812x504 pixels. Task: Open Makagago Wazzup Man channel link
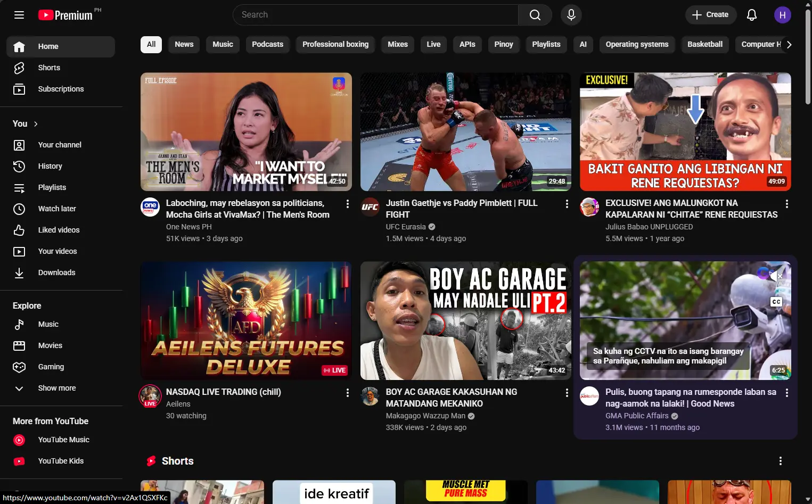[425, 416]
